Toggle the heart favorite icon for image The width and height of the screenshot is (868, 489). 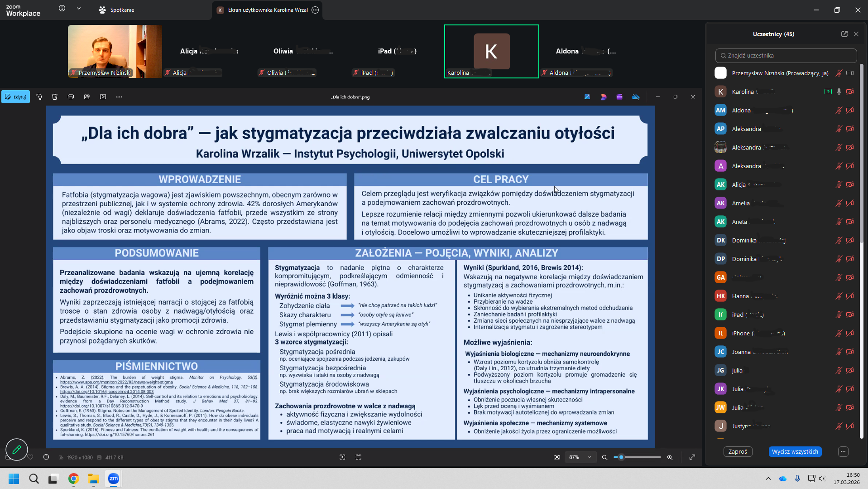(x=30, y=457)
